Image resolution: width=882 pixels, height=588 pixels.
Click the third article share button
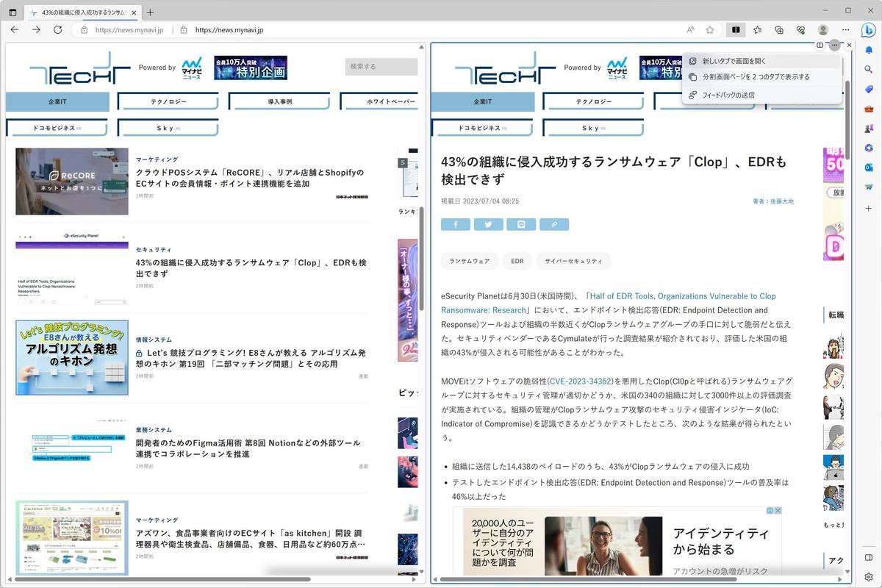[x=521, y=224]
